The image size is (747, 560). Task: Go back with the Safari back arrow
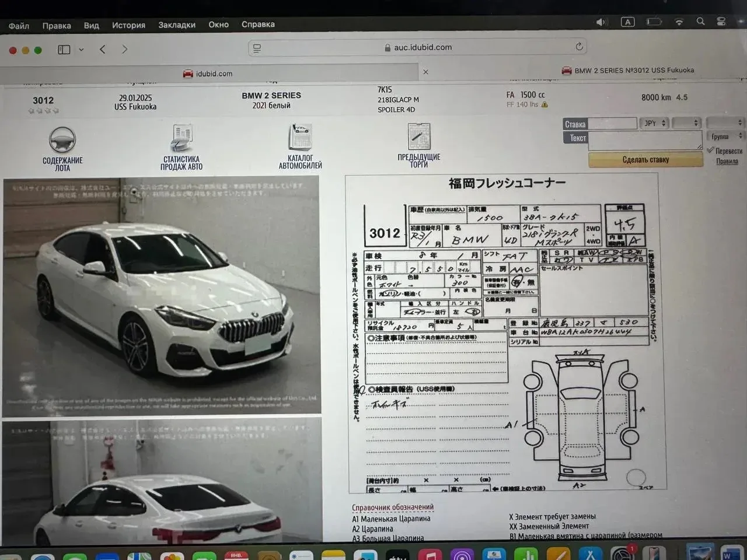pyautogui.click(x=103, y=50)
